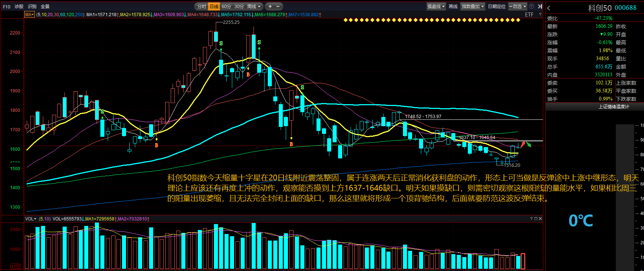This screenshot has width=644, height=271.
Task: Click the 上涨家数 label in quote panel
Action: click(x=626, y=83)
